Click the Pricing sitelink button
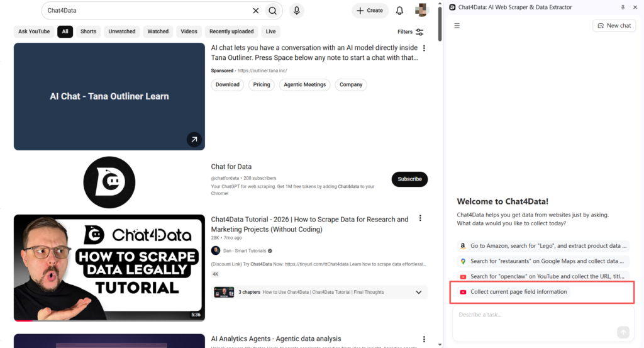 click(262, 84)
